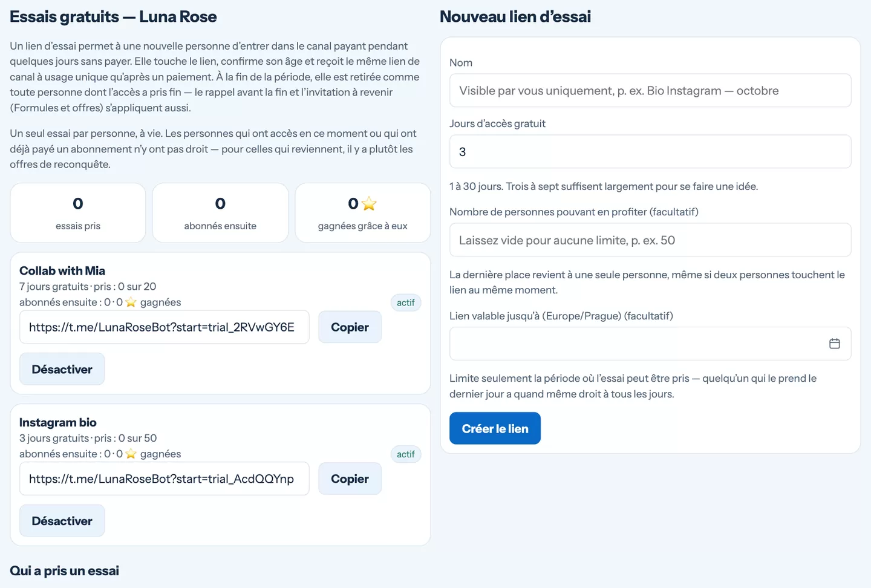The width and height of the screenshot is (871, 588).
Task: Select the Nombre de personnes limit field
Action: pyautogui.click(x=650, y=240)
